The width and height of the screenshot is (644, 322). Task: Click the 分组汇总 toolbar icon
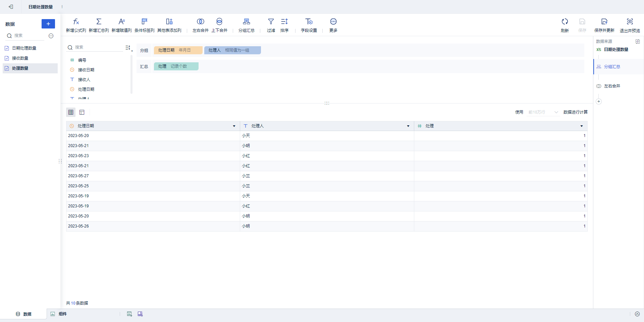pos(247,22)
